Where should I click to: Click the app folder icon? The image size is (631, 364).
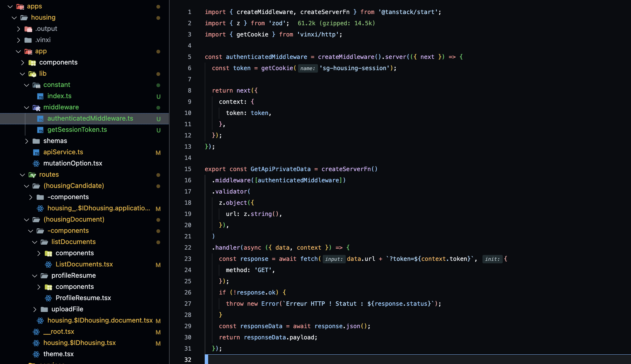tap(28, 51)
